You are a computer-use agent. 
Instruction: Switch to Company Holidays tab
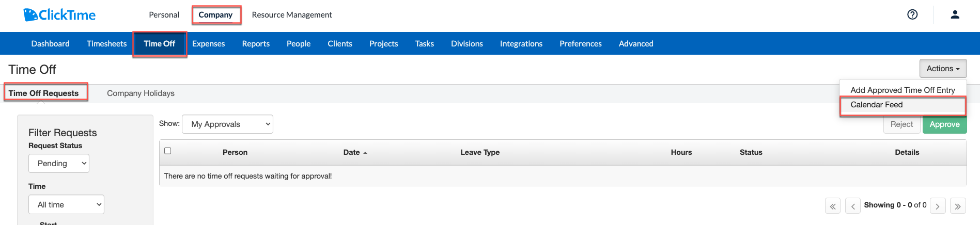coord(141,93)
